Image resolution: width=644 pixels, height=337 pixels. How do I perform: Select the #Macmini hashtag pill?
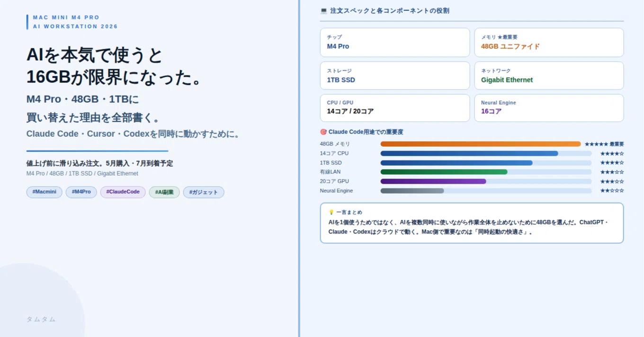click(44, 192)
